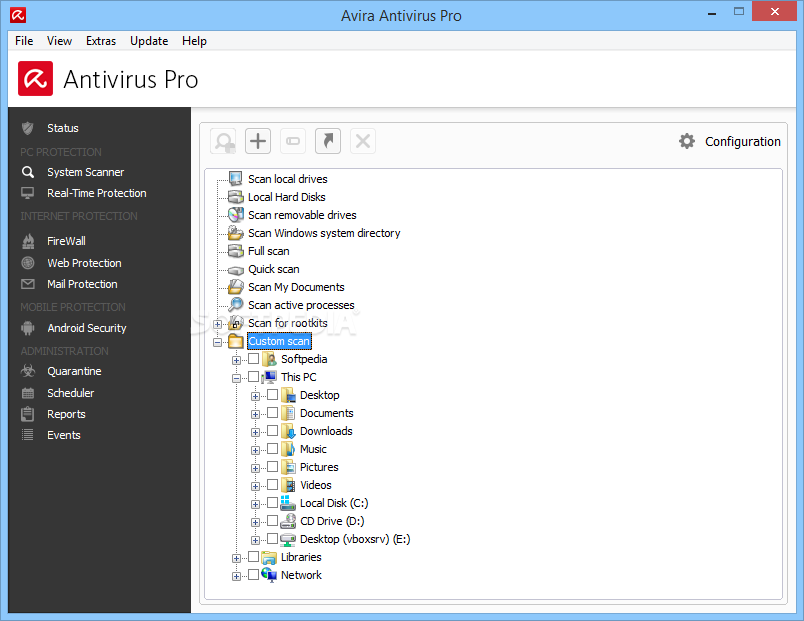Click the create desktop shortcut arrow icon
The image size is (804, 621).
point(328,141)
